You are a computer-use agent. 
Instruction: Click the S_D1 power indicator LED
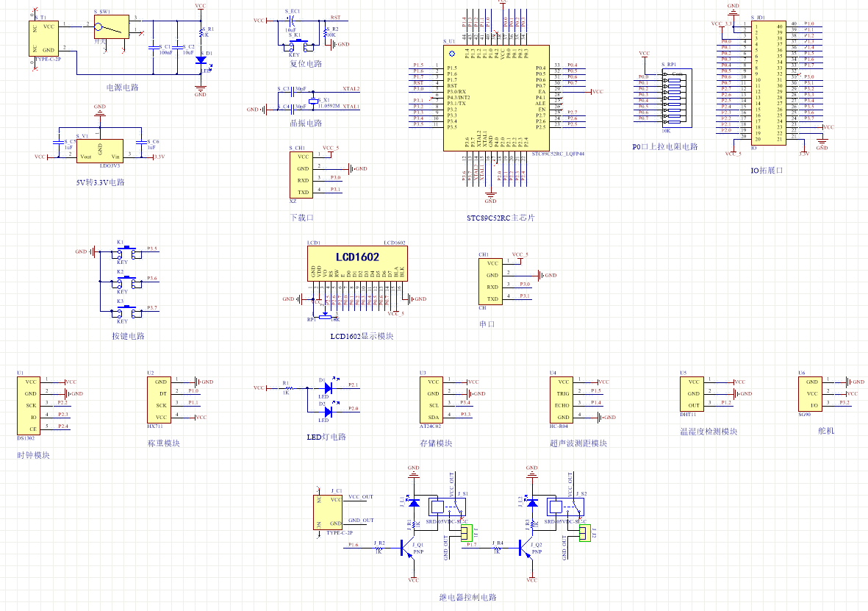(201, 60)
